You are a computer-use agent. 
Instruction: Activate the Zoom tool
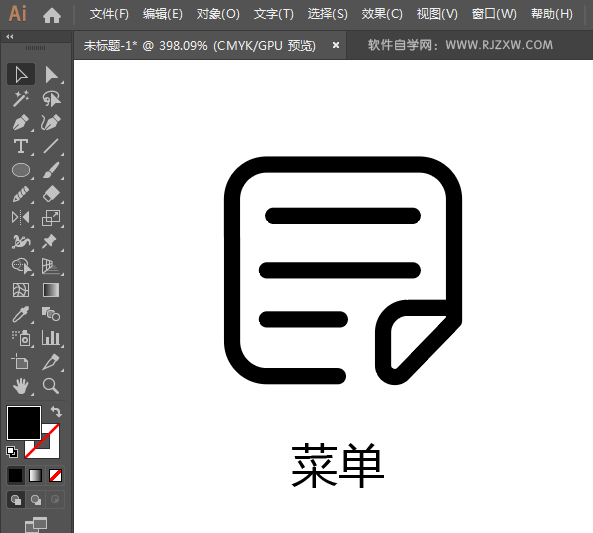click(51, 386)
